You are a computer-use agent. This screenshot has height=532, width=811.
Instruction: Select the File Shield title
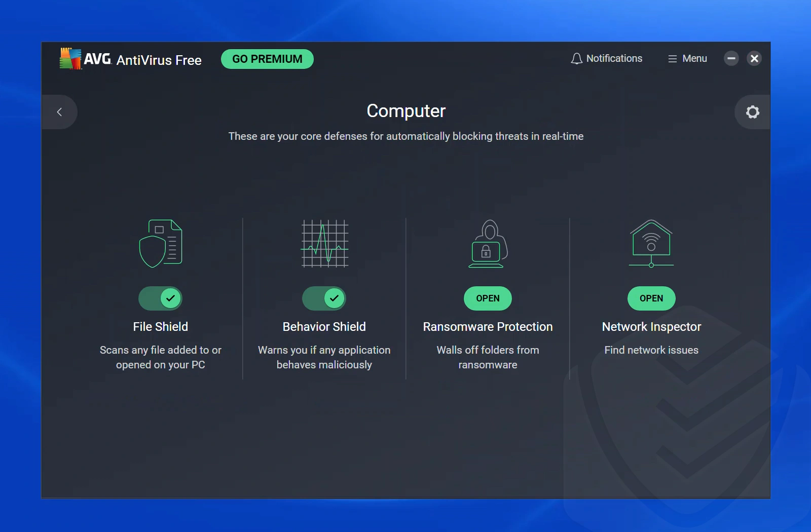pyautogui.click(x=161, y=327)
